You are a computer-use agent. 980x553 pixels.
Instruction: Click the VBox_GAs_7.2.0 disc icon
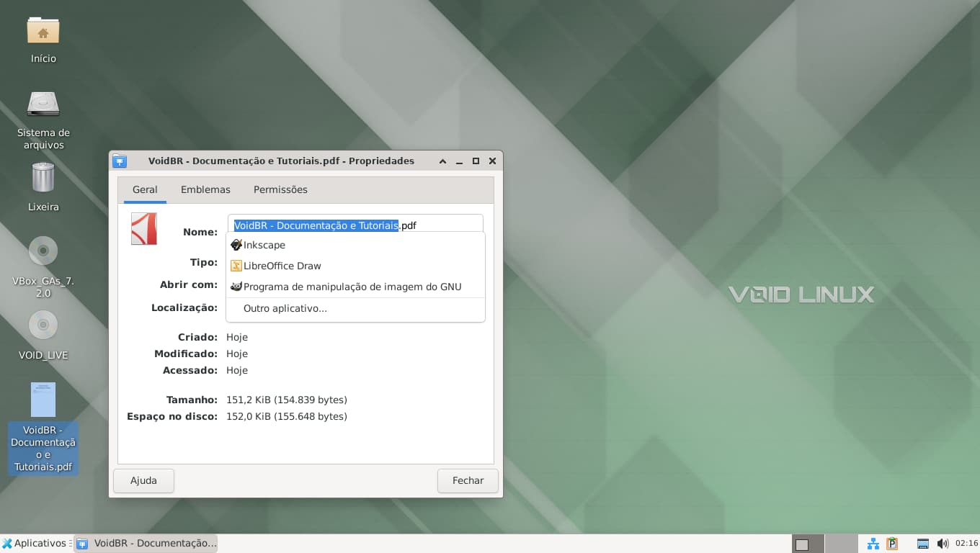[x=43, y=251]
